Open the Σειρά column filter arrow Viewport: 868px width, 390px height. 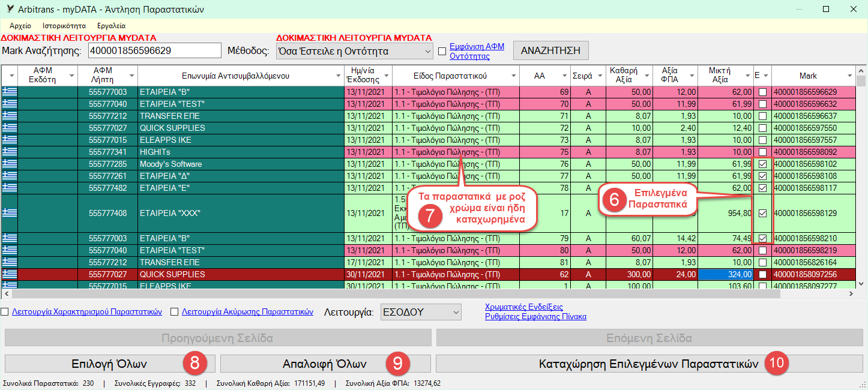tap(599, 76)
